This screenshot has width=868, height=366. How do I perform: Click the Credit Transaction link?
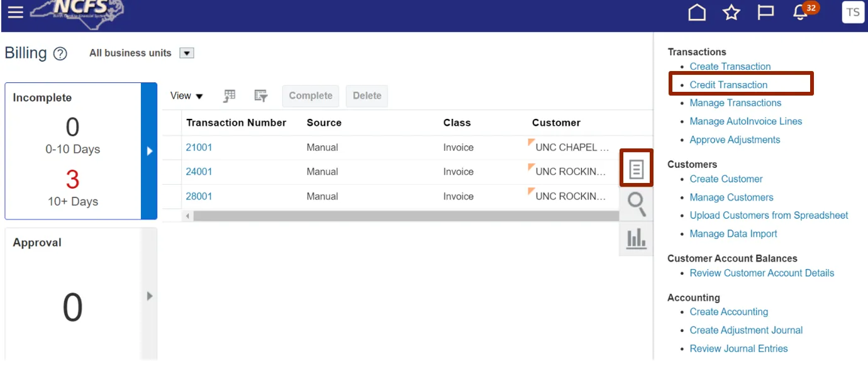pos(728,85)
